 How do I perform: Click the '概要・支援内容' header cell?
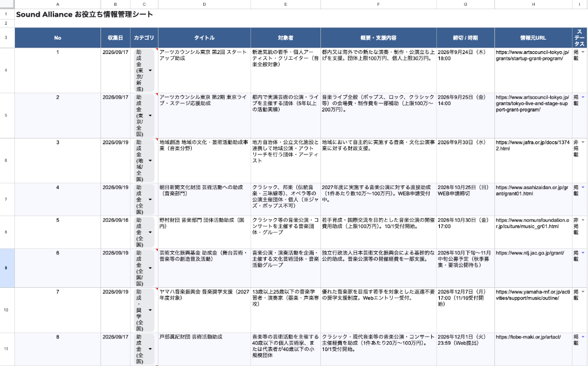(378, 37)
